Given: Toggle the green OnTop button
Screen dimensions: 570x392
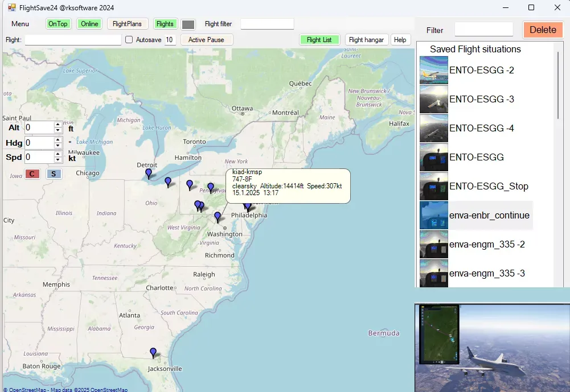Looking at the screenshot, I should [x=58, y=24].
